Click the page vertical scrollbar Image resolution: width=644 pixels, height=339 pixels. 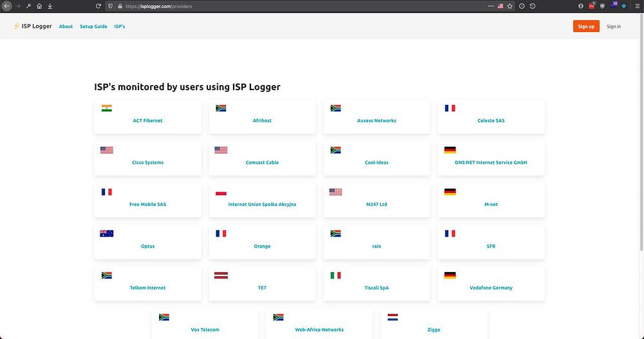pos(641,131)
